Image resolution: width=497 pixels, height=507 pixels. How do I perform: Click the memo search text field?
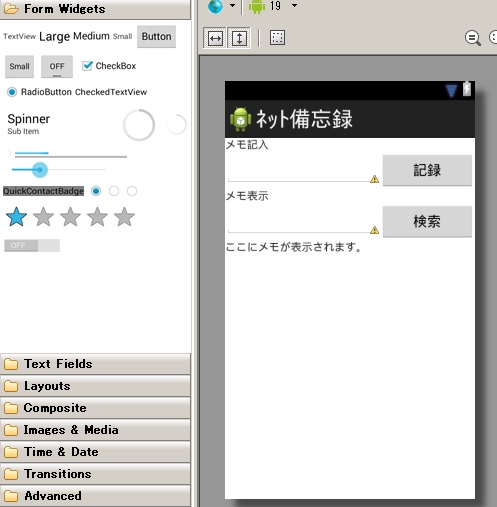[x=303, y=222]
